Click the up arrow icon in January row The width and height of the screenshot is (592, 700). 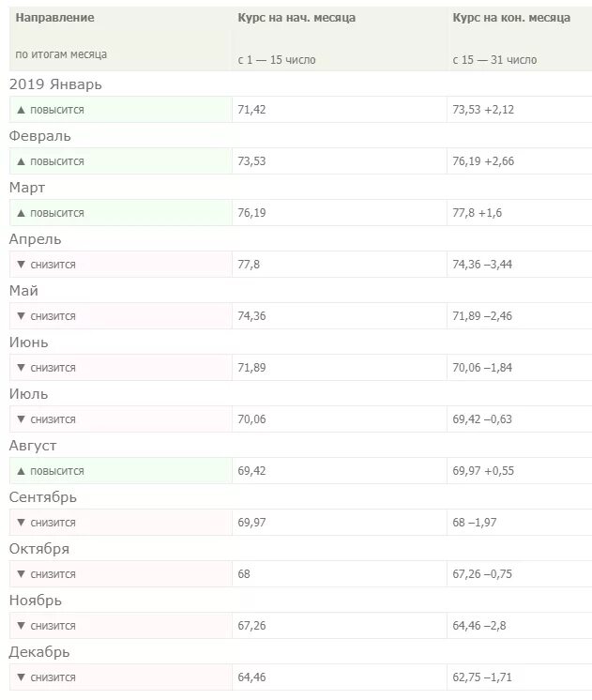click(21, 110)
